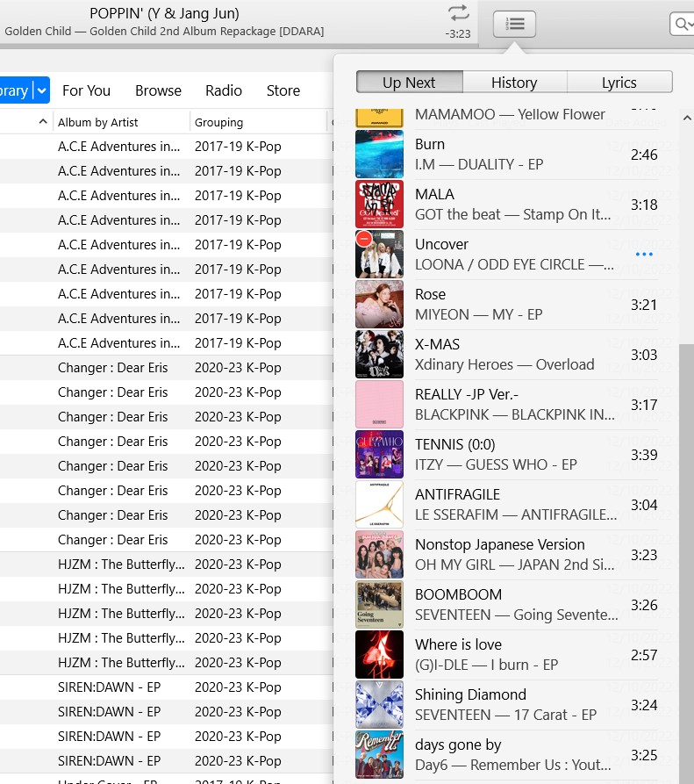
Task: Open the Browse tab
Action: point(158,90)
